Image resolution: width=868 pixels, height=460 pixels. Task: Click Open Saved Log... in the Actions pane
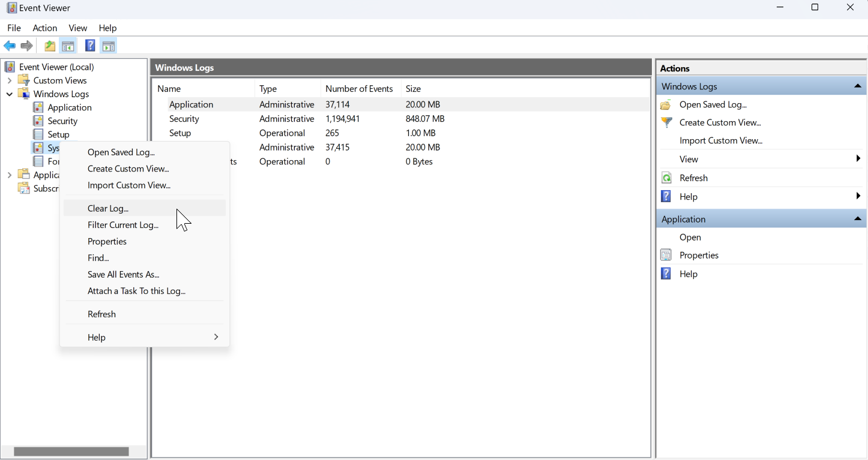[713, 104]
